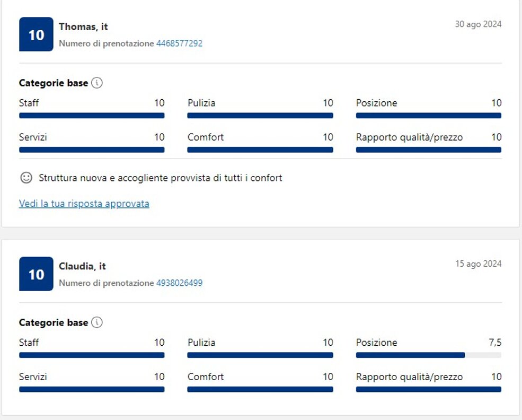Click info icon beside Thomas's Categorie base
Viewport: 522px width, 420px height.
96,83
